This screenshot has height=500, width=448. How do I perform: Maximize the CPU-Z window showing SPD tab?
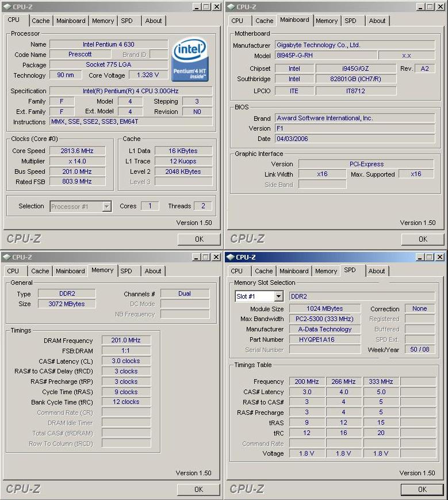coord(430,257)
